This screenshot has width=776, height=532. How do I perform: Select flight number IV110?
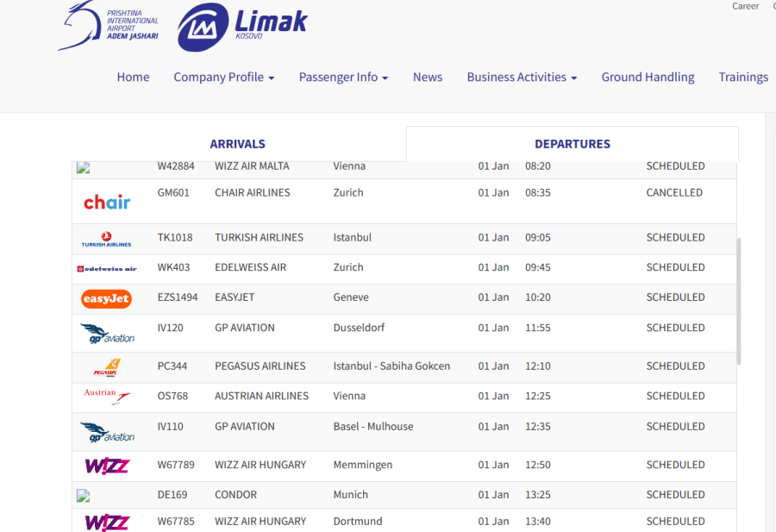170,427
